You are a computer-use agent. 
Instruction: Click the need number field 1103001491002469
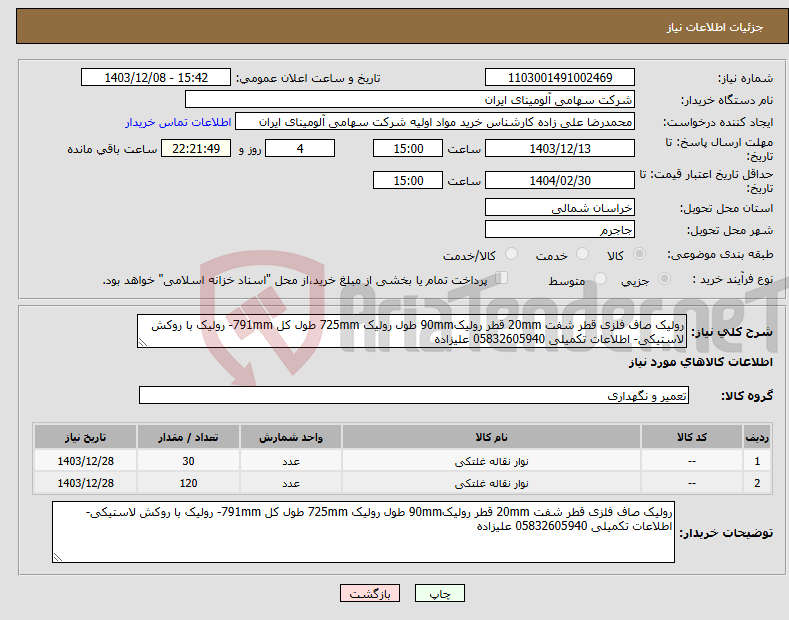click(x=560, y=78)
